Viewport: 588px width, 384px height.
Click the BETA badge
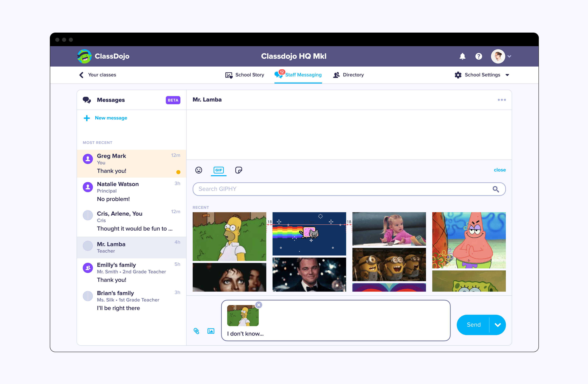pyautogui.click(x=173, y=100)
